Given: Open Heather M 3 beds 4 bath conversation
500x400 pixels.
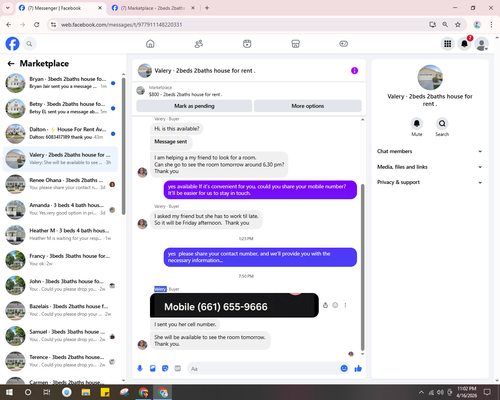Looking at the screenshot, I should point(60,235).
